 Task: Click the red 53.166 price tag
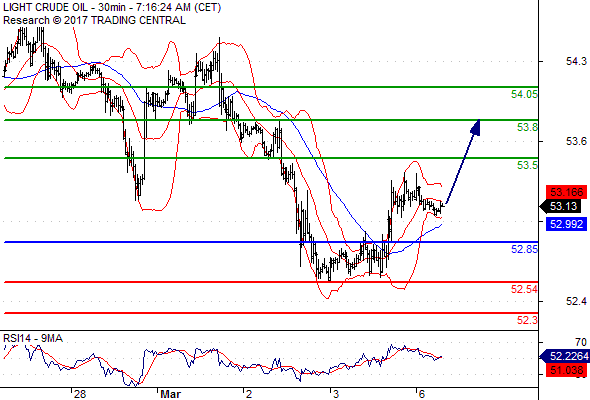coord(567,192)
